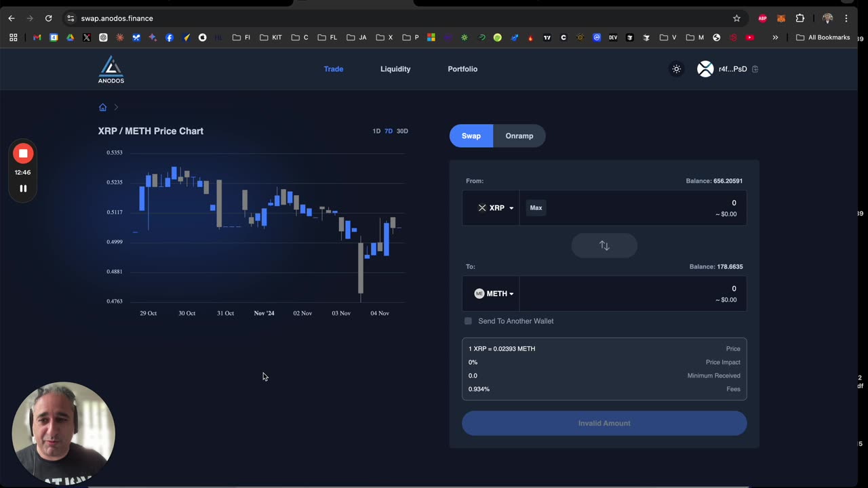The image size is (868, 488).
Task: Open the XRP token dropdown
Action: coord(496,208)
